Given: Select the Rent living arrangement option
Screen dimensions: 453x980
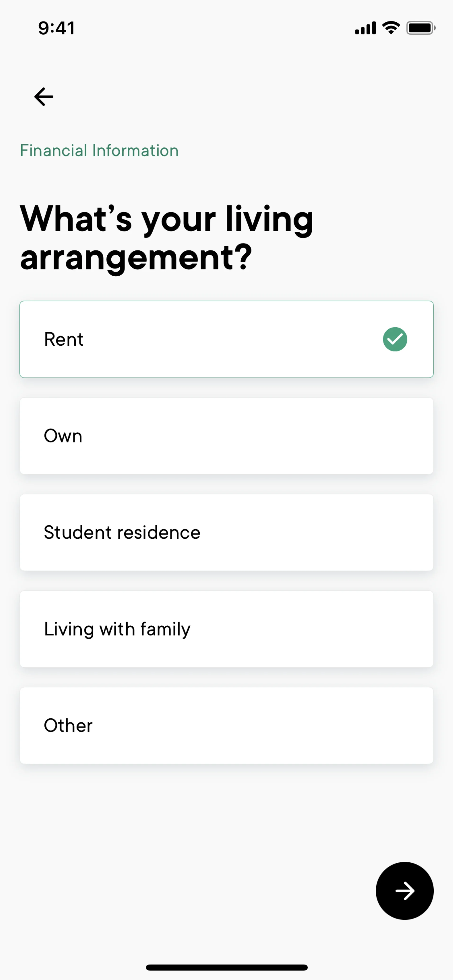Looking at the screenshot, I should [x=226, y=339].
